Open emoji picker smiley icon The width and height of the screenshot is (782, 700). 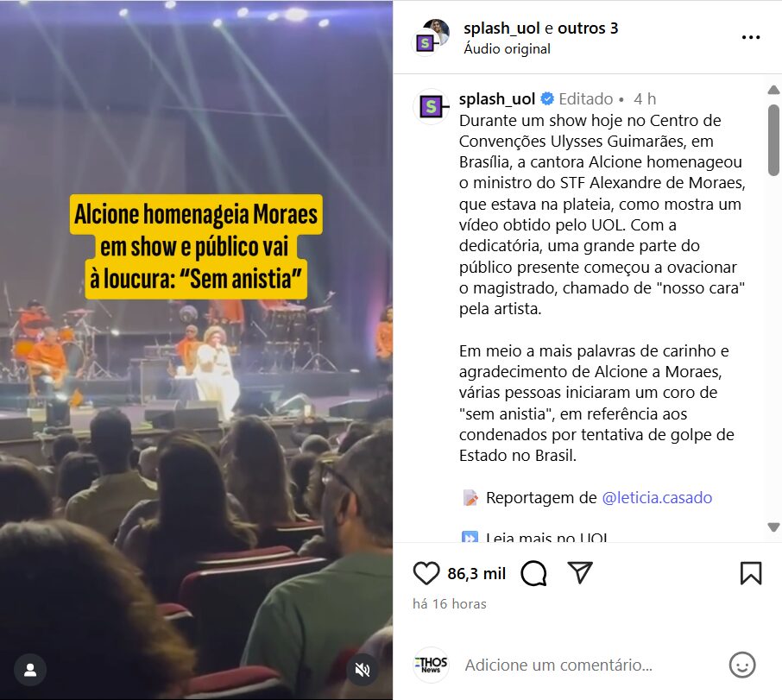[x=742, y=665]
